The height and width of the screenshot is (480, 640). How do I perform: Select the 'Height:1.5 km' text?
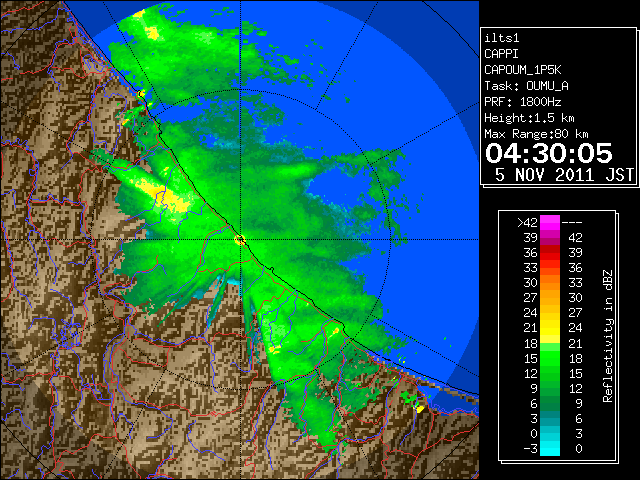point(529,118)
